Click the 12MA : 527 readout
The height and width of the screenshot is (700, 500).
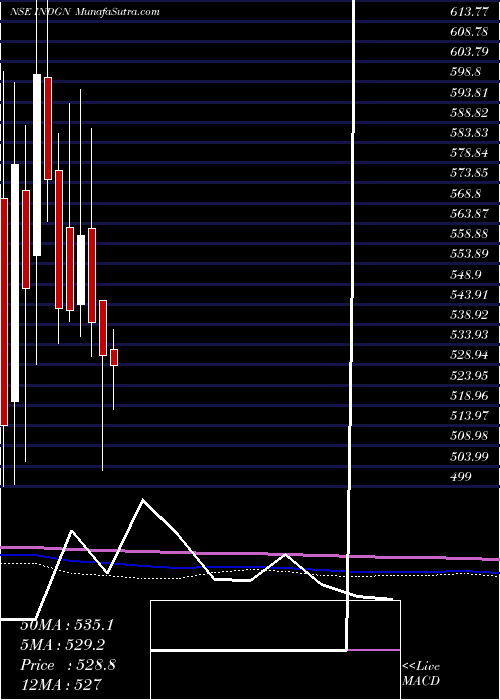(61, 685)
